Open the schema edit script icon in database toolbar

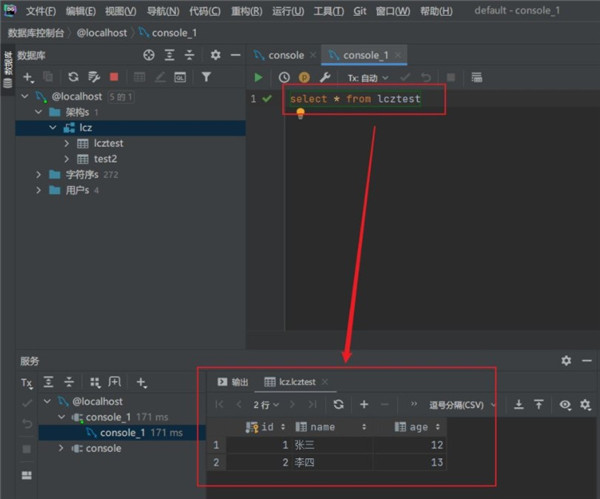93,77
